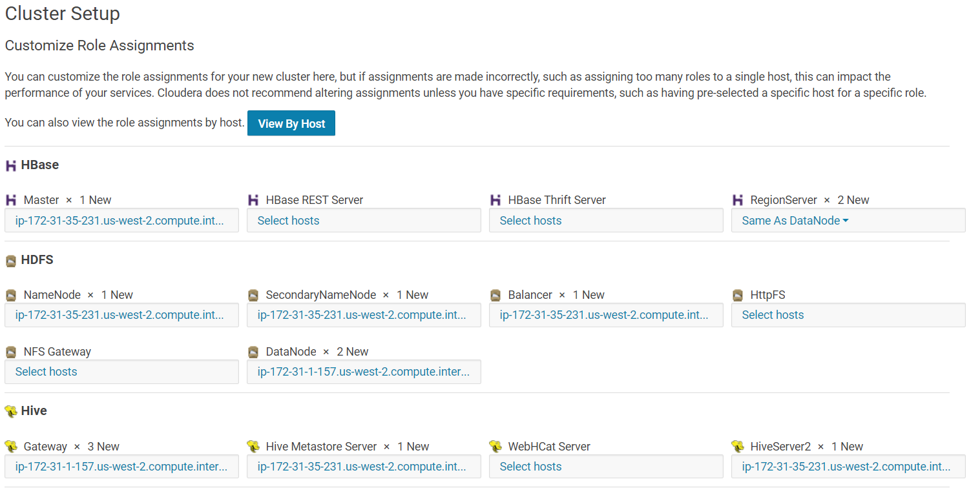This screenshot has height=497, width=980.
Task: Edit the SecondaryNameNode host assignment
Action: point(362,315)
